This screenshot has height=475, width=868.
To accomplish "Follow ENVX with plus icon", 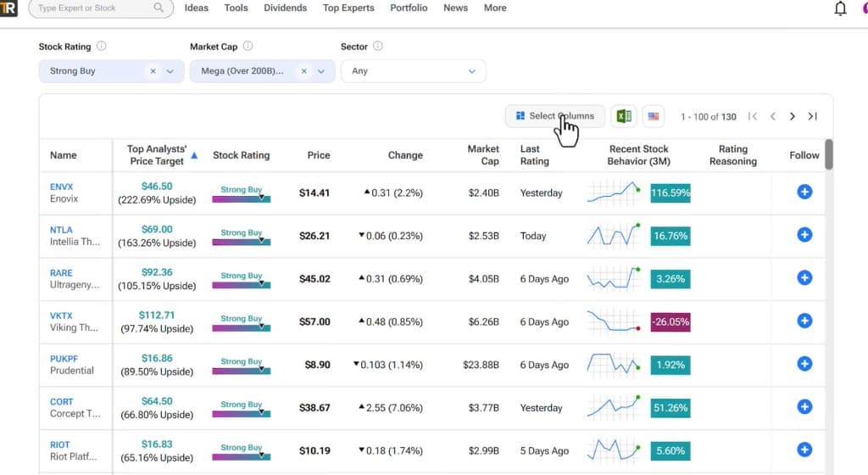I will click(x=804, y=192).
